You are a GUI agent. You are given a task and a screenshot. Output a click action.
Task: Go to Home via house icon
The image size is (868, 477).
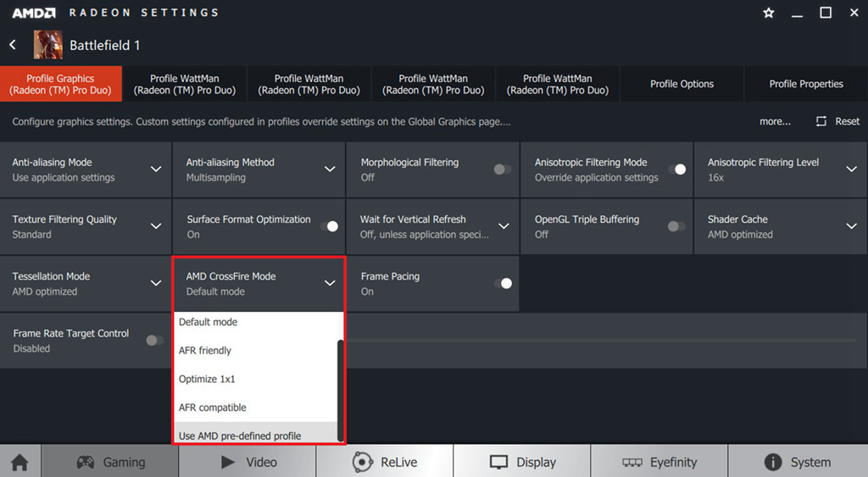click(x=20, y=462)
